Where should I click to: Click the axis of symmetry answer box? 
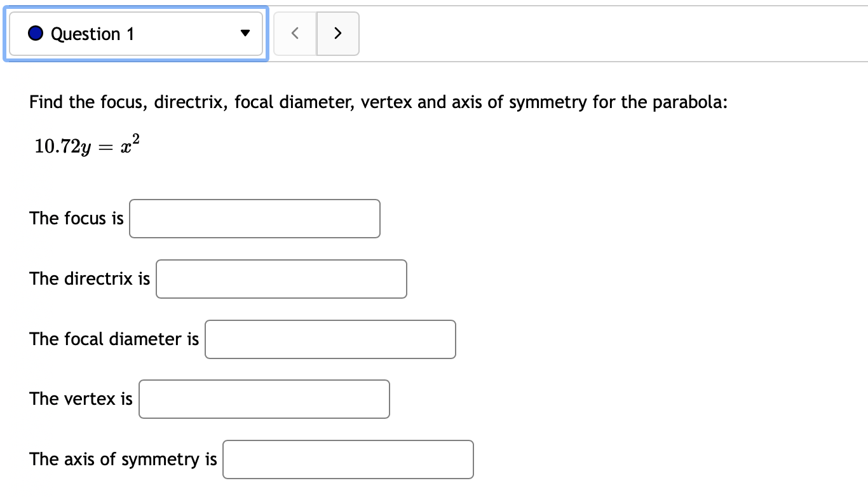pos(348,459)
